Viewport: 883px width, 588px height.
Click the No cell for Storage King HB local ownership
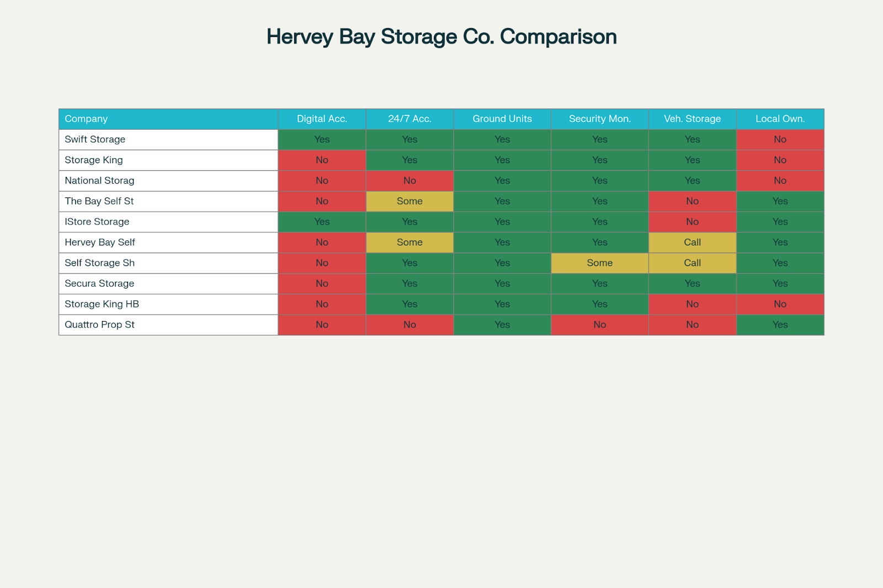click(x=780, y=304)
